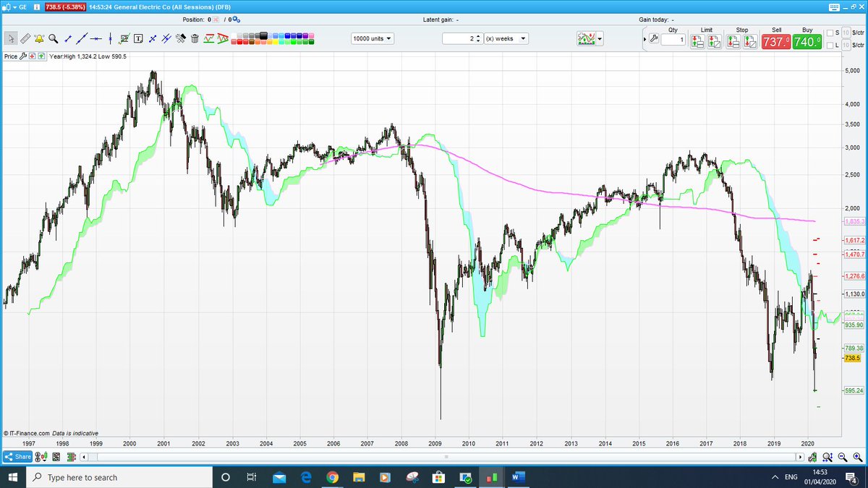Click the second Limit order icon
868x488 pixels.
pyautogui.click(x=715, y=41)
